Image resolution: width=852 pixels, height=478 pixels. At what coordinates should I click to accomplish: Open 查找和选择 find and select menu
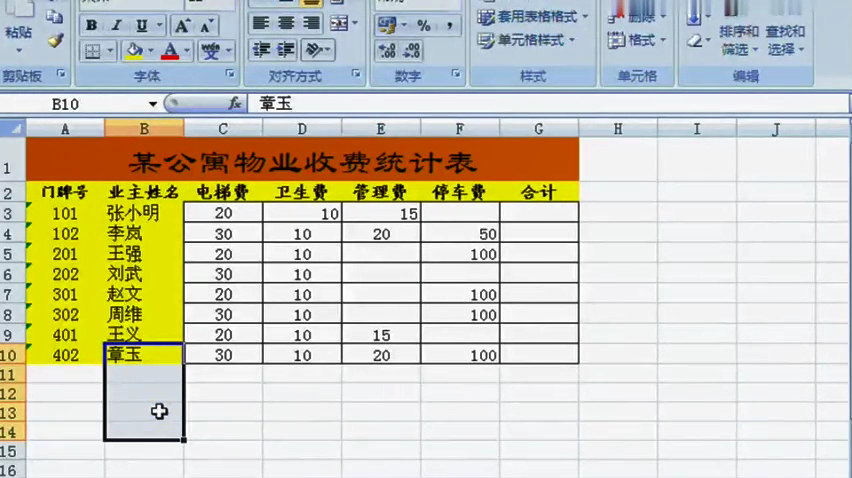click(785, 40)
